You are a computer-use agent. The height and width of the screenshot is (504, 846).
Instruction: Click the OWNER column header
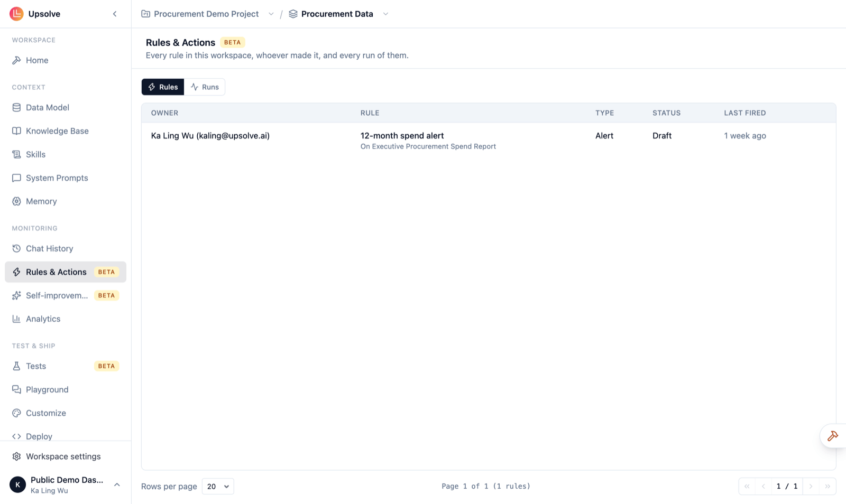click(x=164, y=113)
